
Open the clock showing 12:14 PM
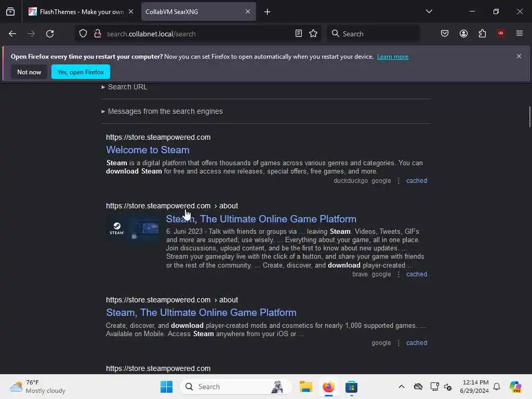(474, 387)
